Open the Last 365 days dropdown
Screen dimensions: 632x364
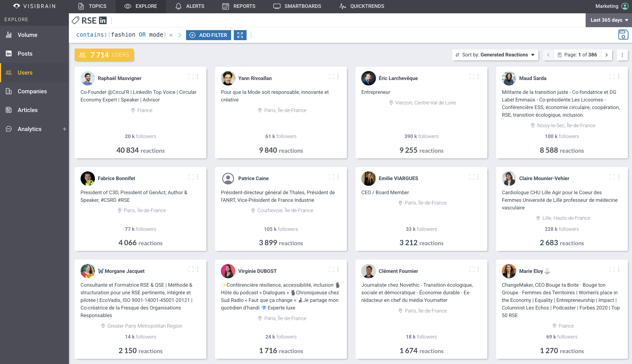coord(609,20)
